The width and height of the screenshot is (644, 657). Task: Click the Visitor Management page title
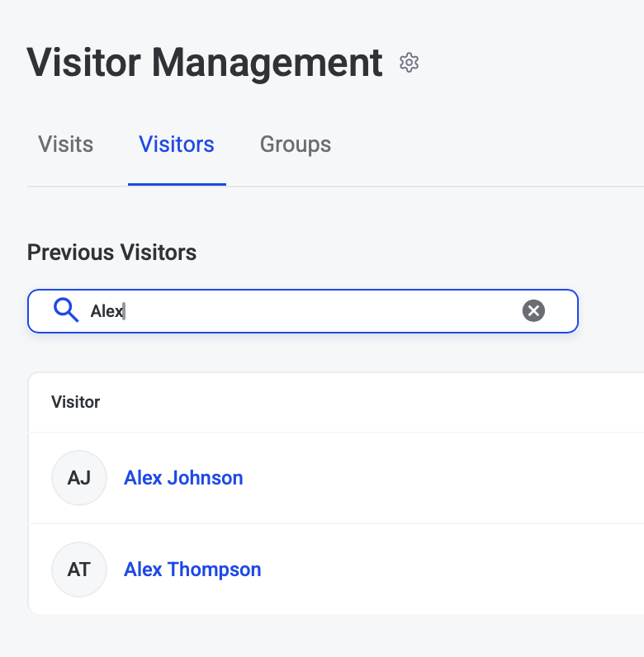tap(205, 63)
